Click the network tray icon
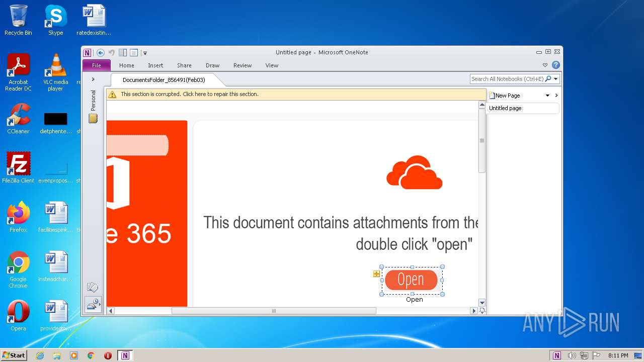 [x=584, y=355]
